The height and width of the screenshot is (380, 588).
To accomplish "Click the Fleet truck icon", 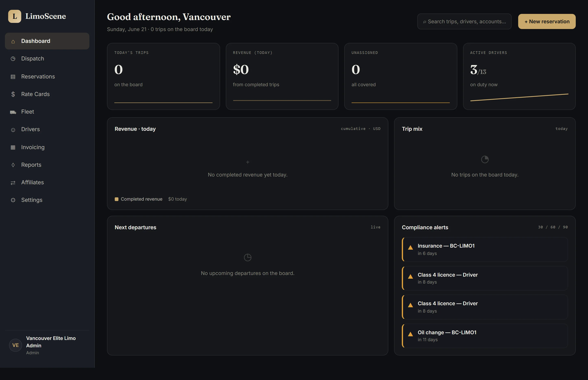I will (x=13, y=112).
